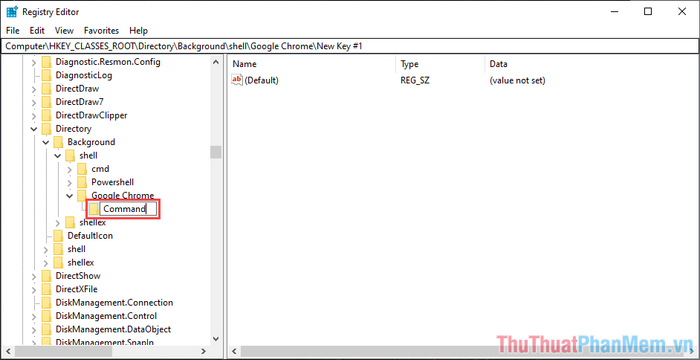Click the Command key name edit box
The width and height of the screenshot is (700, 360).
tap(129, 209)
